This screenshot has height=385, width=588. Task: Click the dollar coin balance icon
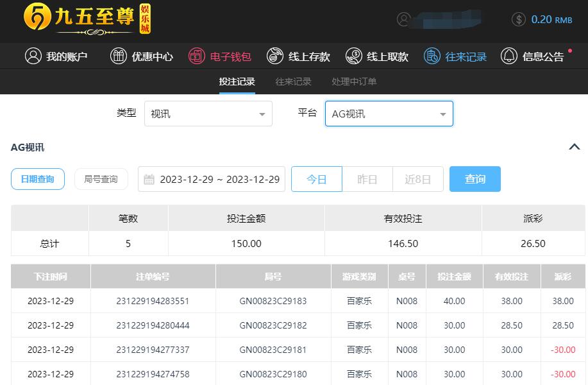pos(519,19)
